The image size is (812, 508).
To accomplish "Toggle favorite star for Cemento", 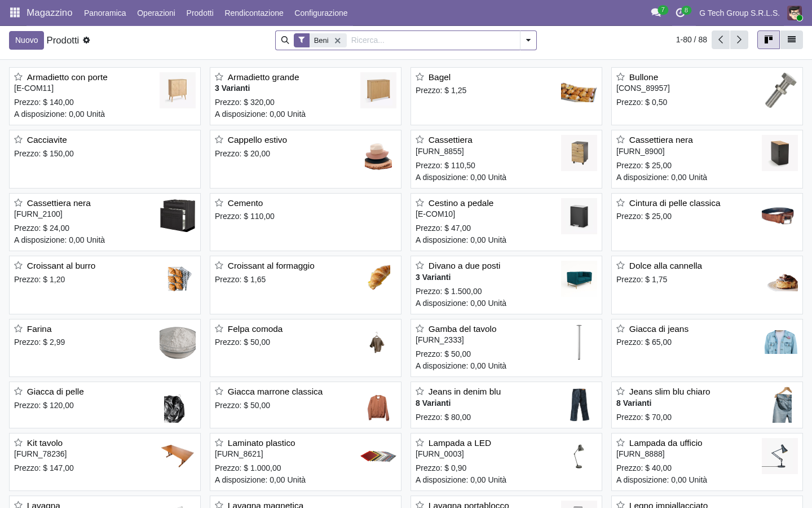I will [x=219, y=203].
